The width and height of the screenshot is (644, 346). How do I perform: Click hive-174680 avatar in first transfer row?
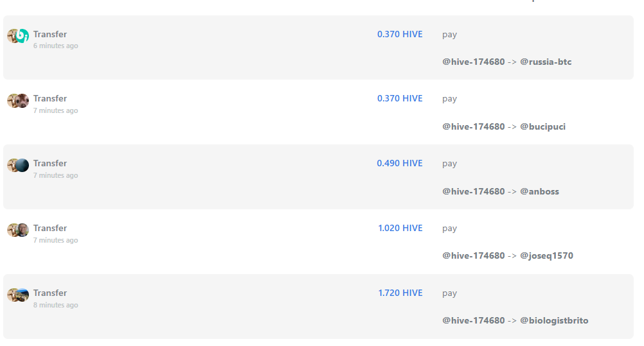(12, 36)
